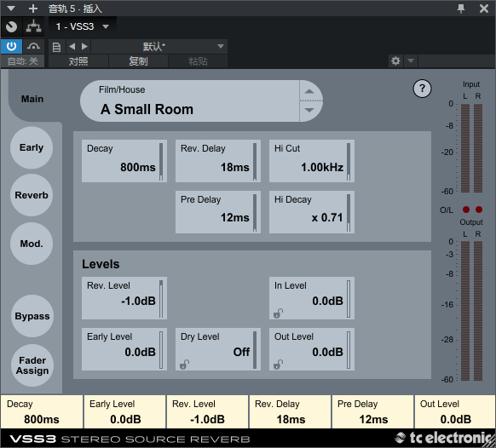The width and height of the screenshot is (496, 448).
Task: Click the Rev. Delay 18ms parameter
Action: point(218,161)
